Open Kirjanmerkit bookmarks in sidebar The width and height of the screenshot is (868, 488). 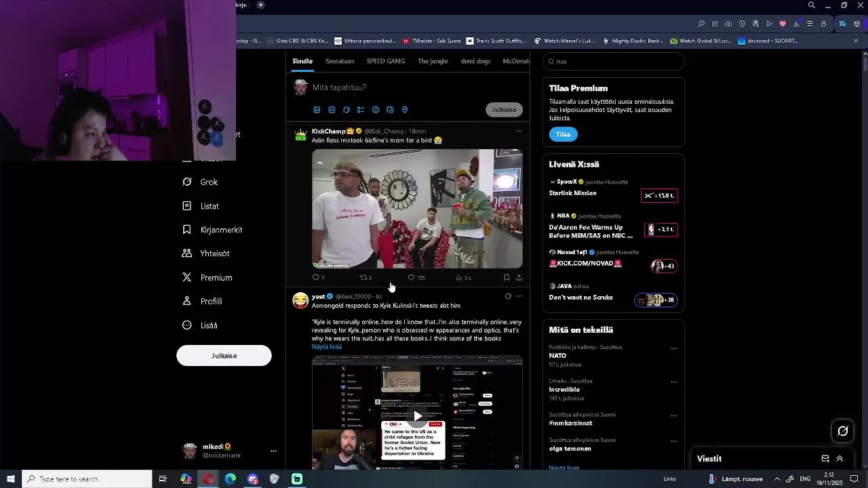[x=212, y=230]
